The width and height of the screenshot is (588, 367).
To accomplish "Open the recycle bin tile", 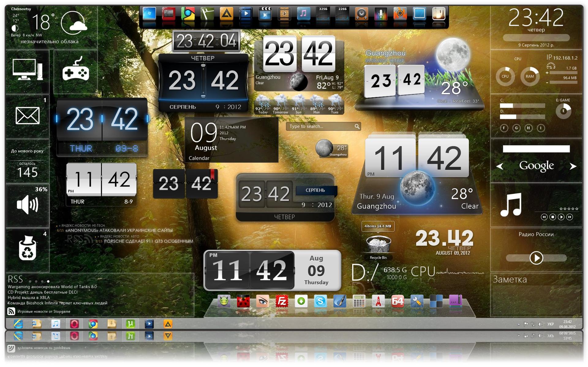I will (27, 249).
